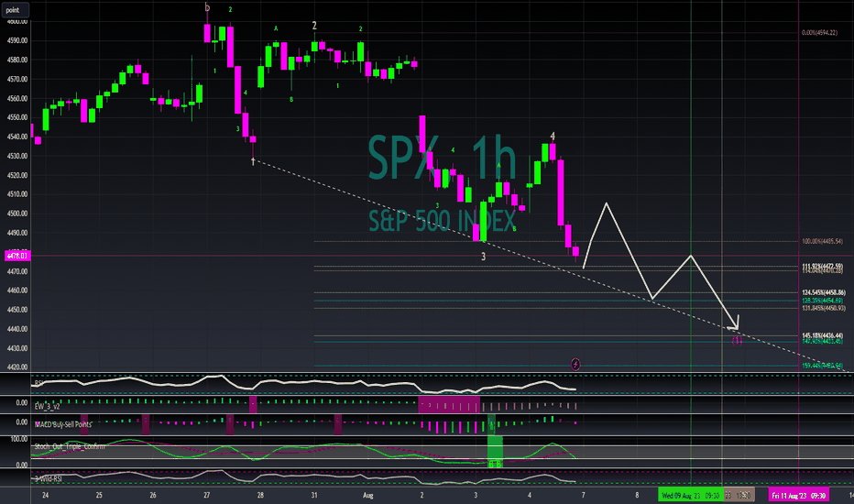Click the 145.18%(4436.44) Fibonacci level label
Screen dimensions: 854x504
coord(823,335)
